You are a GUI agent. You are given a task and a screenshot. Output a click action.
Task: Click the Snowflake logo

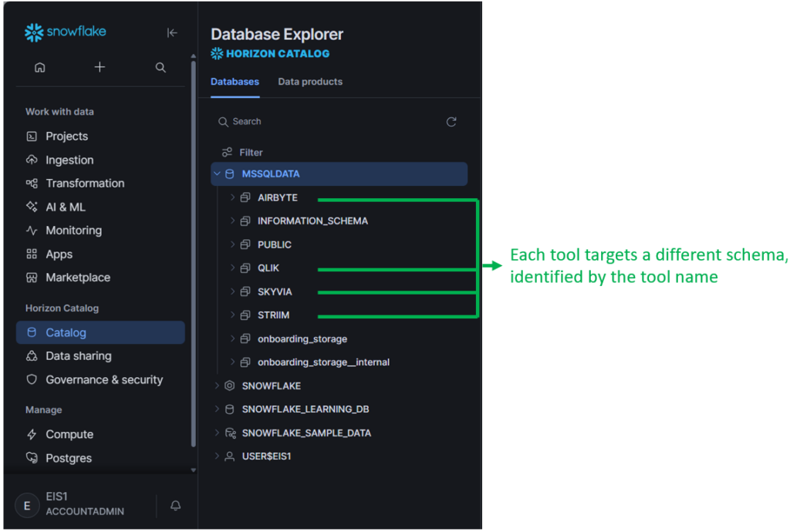[x=65, y=32]
